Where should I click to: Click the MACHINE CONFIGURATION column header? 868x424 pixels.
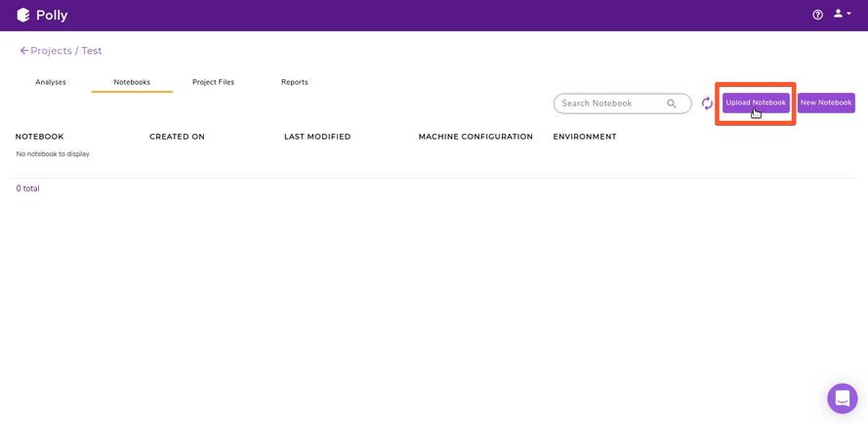[475, 137]
